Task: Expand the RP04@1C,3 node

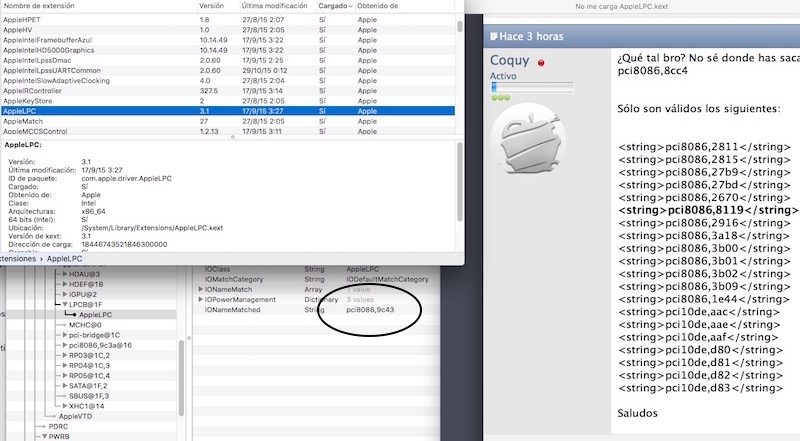Action: [65, 365]
